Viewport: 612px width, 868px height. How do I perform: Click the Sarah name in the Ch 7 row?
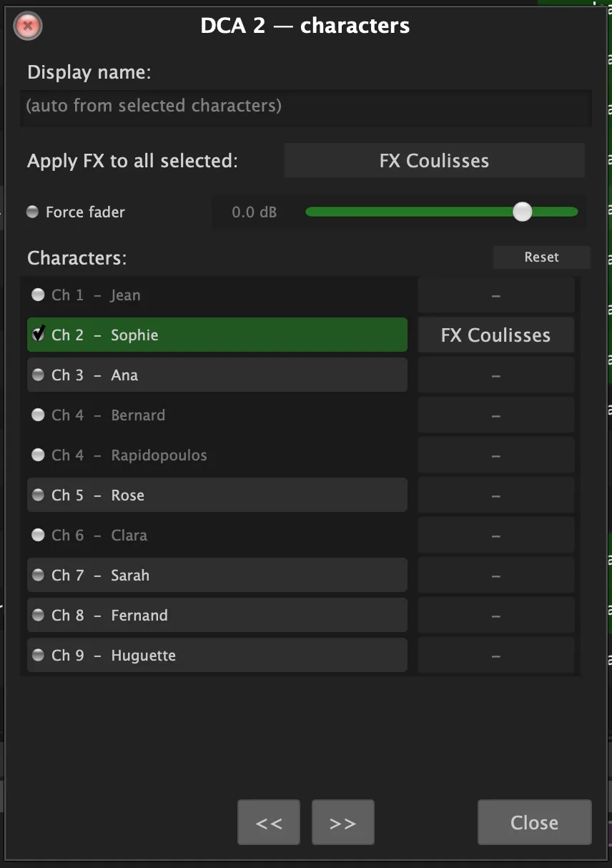130,575
